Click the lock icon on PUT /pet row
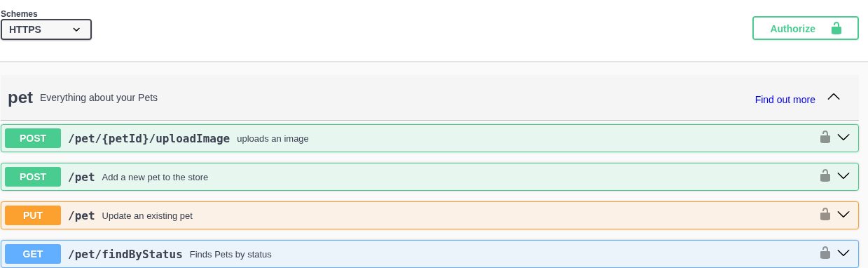Screen dimensions: 868x268 pyautogui.click(x=825, y=214)
